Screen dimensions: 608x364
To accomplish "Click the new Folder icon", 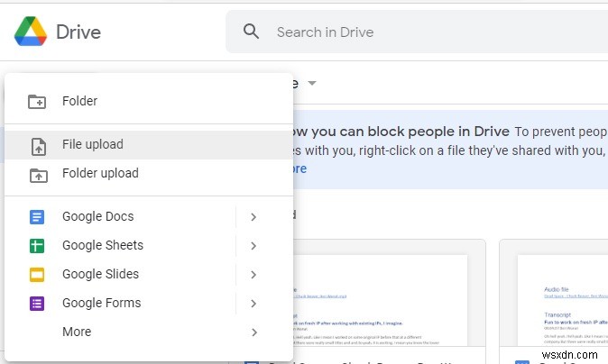I will (37, 101).
